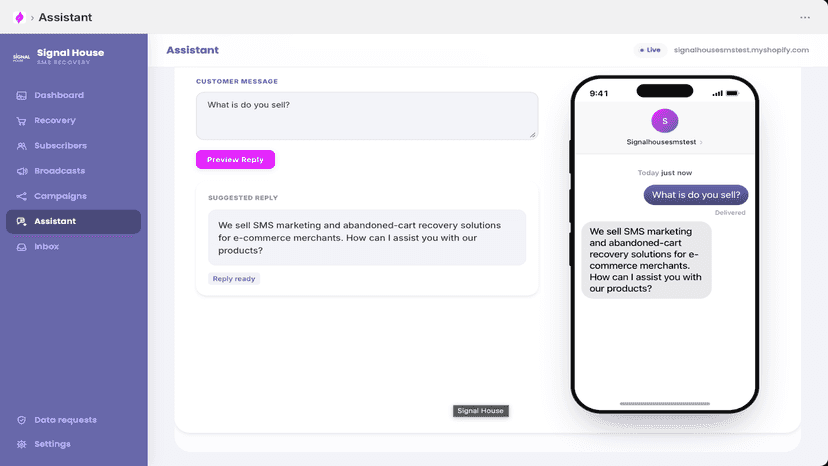
Task: Click the customer message text area
Action: point(367,116)
